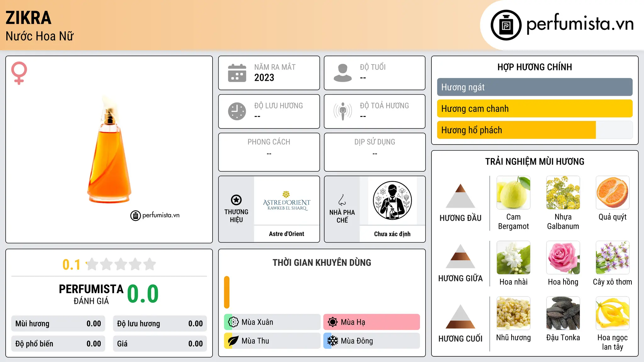Select the Cam Bergamot note image

tap(514, 193)
